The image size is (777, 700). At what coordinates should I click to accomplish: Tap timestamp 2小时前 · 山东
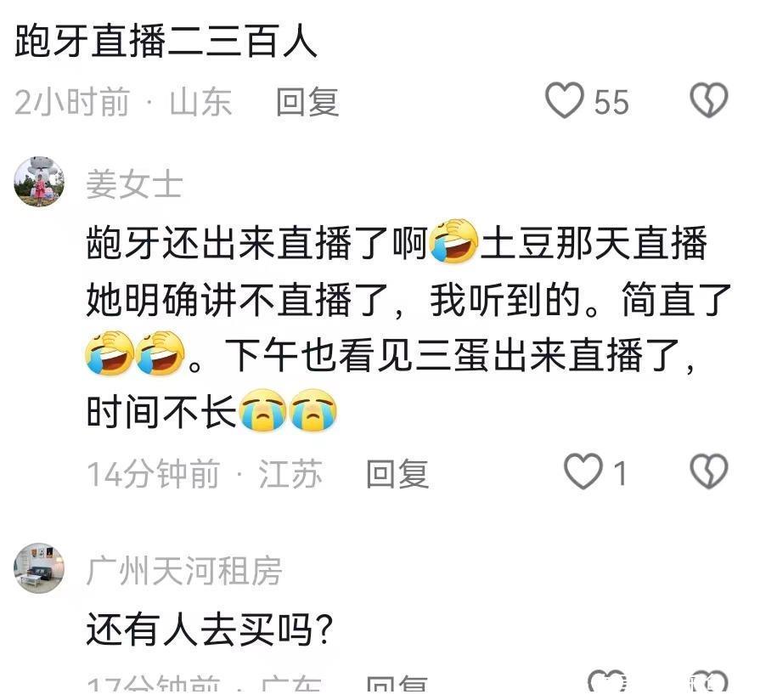pos(123,102)
